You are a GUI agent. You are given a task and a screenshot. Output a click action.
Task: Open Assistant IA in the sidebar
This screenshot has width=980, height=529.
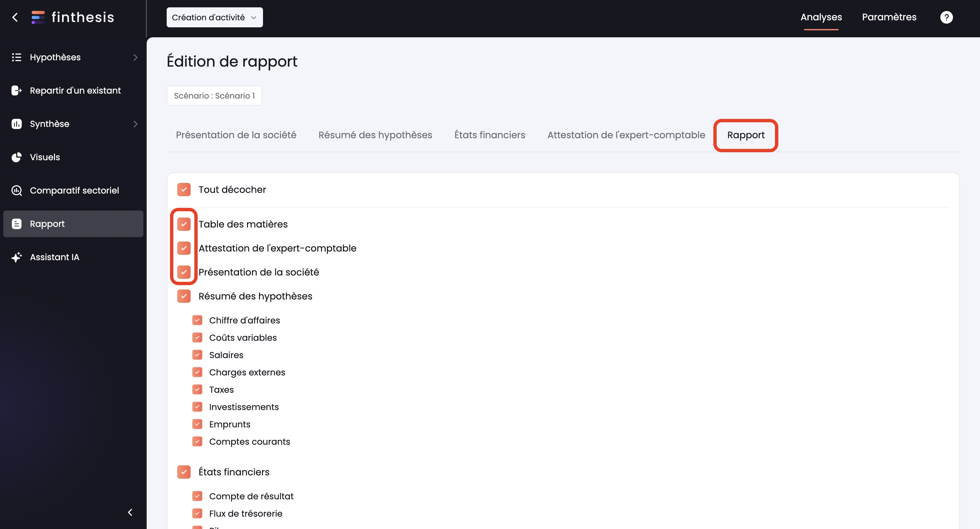[73, 257]
